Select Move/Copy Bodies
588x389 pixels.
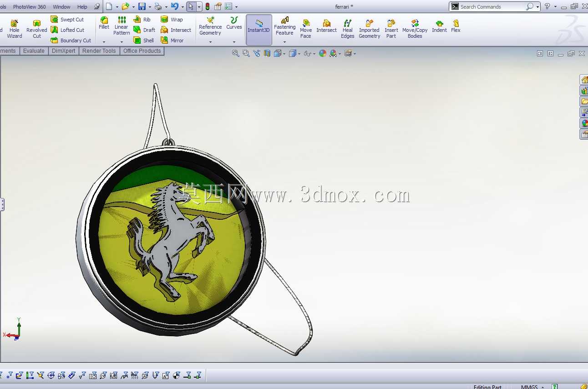coord(415,29)
